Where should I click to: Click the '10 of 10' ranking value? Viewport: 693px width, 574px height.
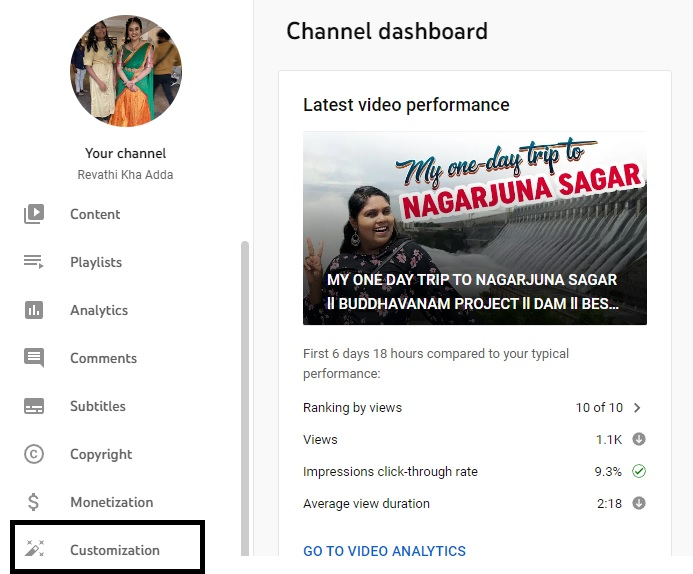[x=599, y=407]
